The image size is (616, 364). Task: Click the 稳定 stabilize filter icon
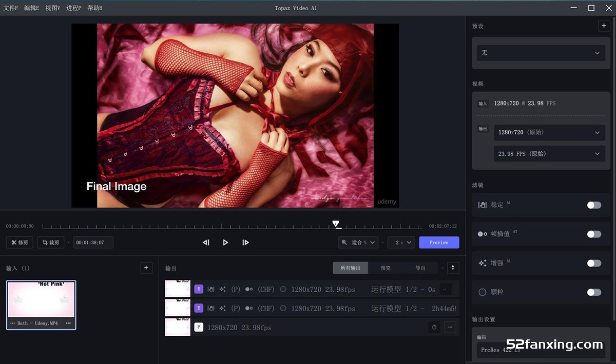click(483, 205)
